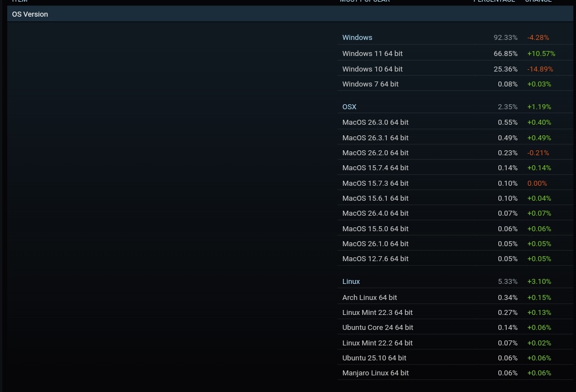576x392 pixels.
Task: Select the OSX category heading
Action: 349,107
